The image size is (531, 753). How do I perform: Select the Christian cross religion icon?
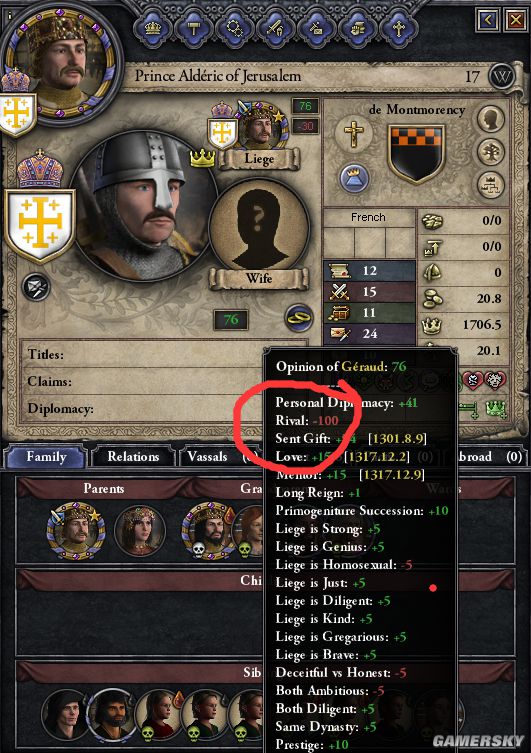point(354,133)
